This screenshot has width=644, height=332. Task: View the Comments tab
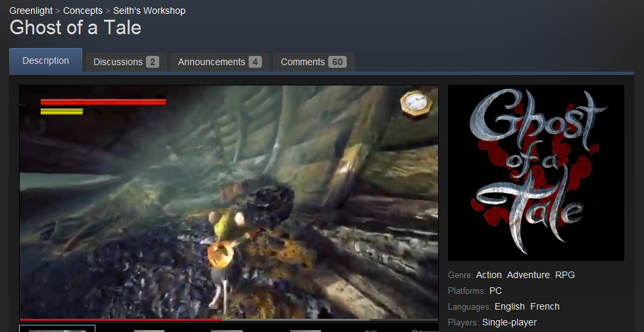tap(314, 62)
